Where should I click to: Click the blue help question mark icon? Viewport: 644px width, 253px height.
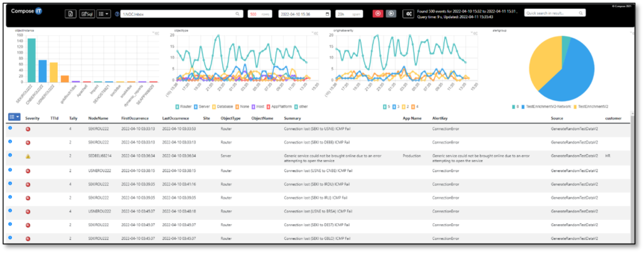(117, 14)
